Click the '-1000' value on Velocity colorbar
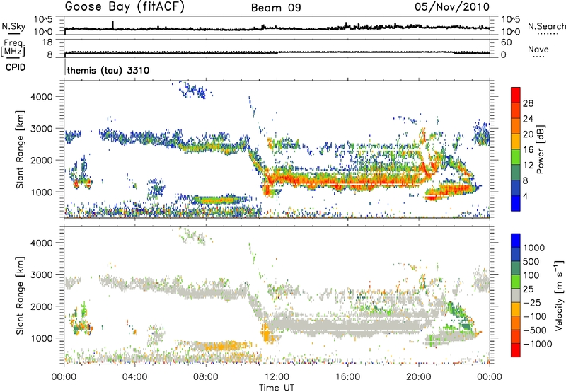 point(538,344)
